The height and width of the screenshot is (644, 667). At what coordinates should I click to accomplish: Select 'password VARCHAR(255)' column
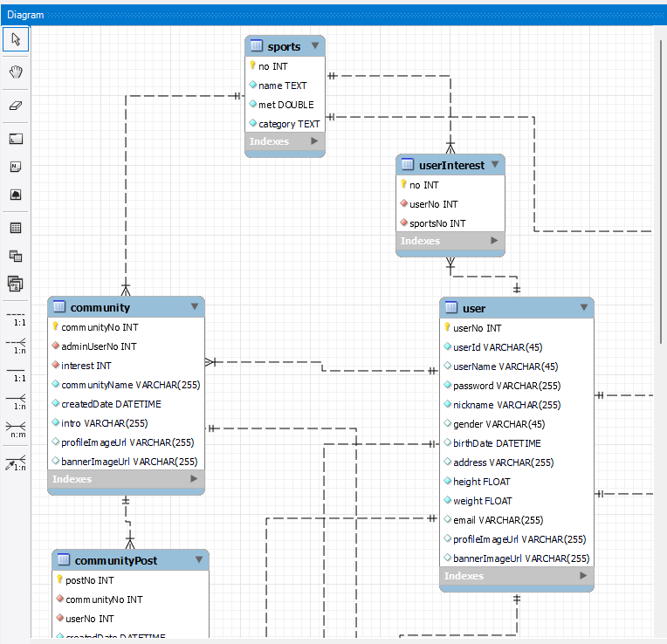coord(517,386)
